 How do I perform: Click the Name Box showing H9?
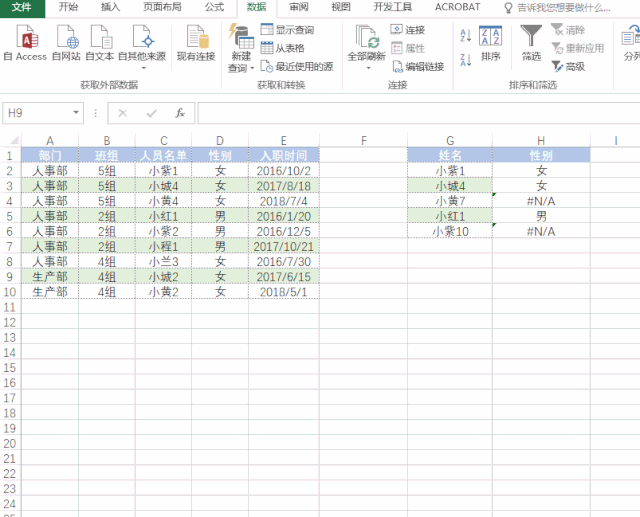click(x=38, y=113)
